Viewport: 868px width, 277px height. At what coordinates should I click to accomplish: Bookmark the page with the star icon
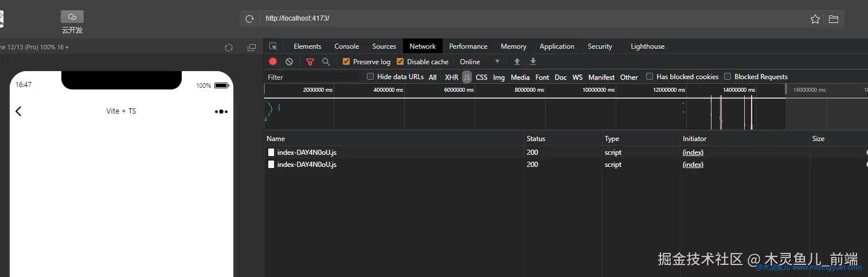pyautogui.click(x=815, y=19)
